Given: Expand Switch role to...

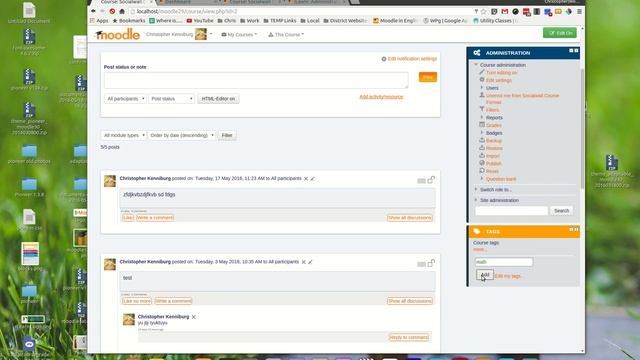Looking at the screenshot, I should [x=476, y=189].
